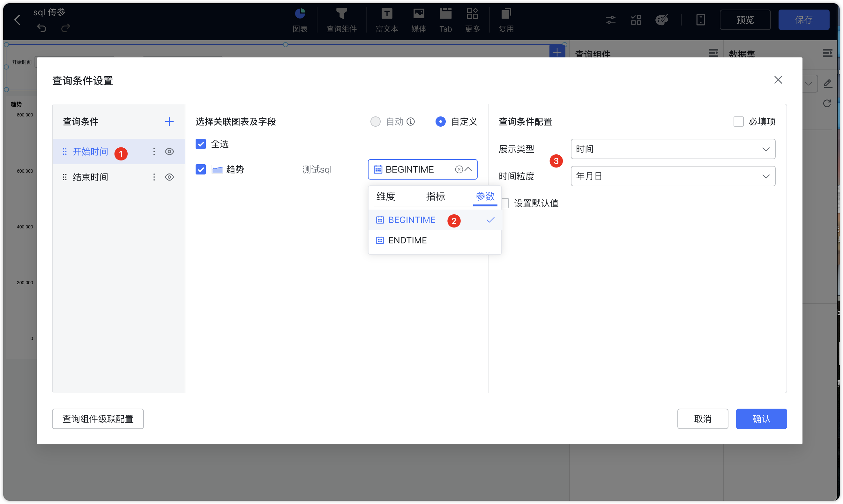Switch to the 指标 tab
The image size is (843, 504).
point(435,196)
